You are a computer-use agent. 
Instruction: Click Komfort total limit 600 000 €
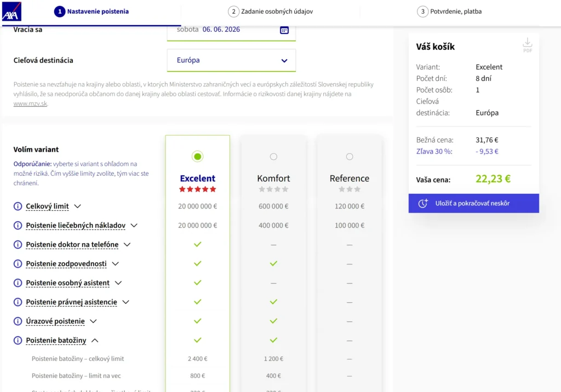273,206
